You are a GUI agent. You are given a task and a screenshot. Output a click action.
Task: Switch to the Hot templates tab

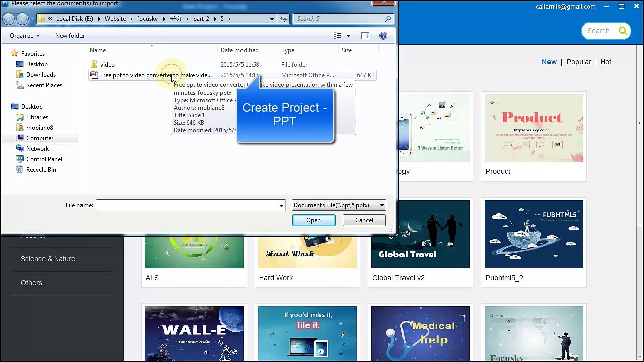(606, 62)
